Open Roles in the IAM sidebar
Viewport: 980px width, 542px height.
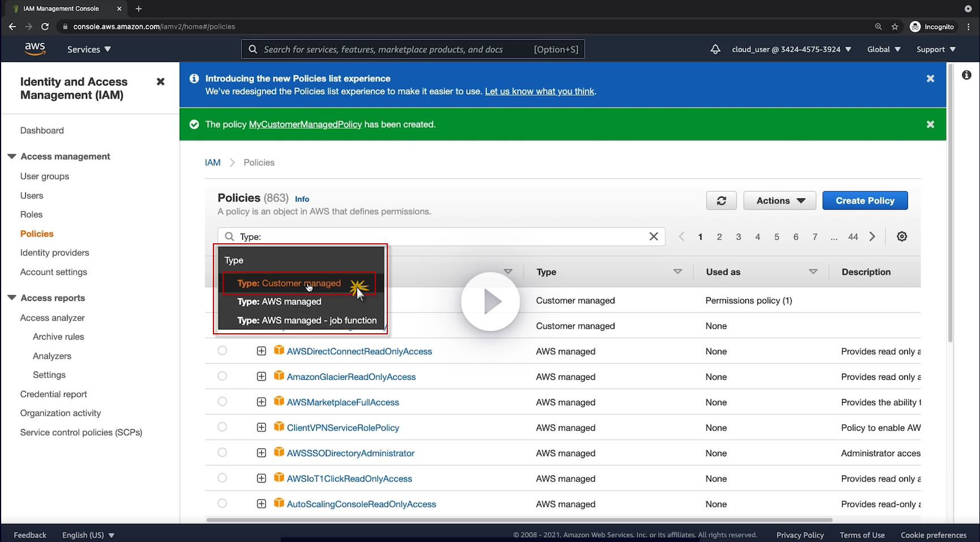32,214
